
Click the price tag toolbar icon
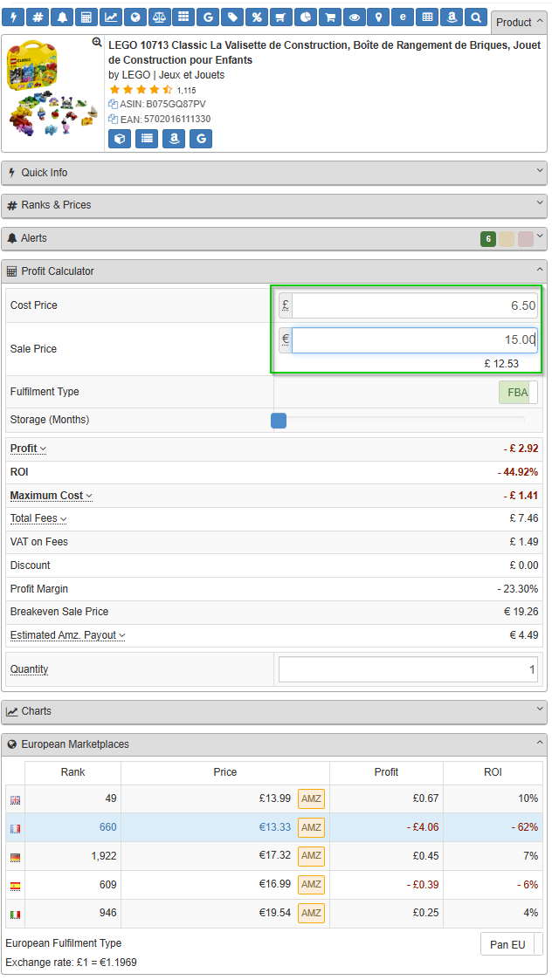click(232, 17)
